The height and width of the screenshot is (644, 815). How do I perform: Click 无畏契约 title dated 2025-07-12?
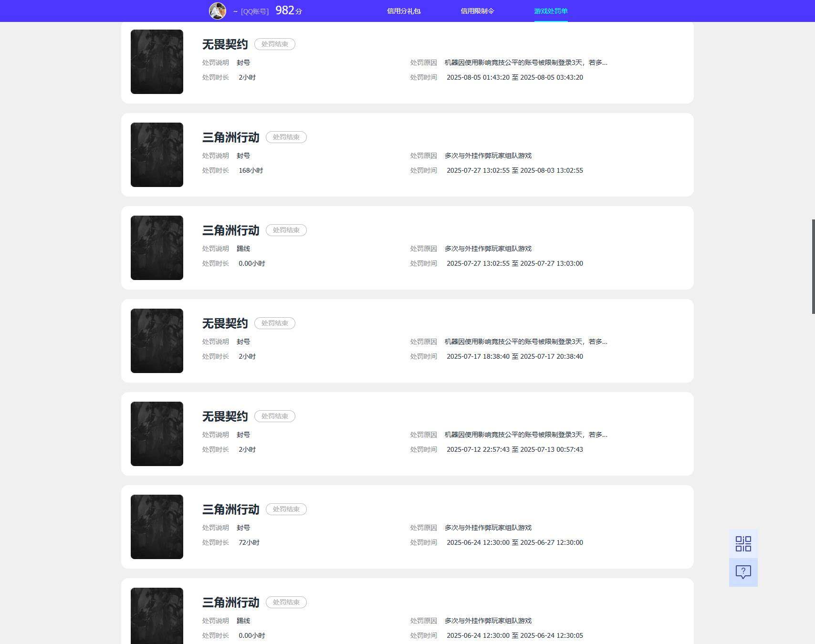pyautogui.click(x=225, y=416)
